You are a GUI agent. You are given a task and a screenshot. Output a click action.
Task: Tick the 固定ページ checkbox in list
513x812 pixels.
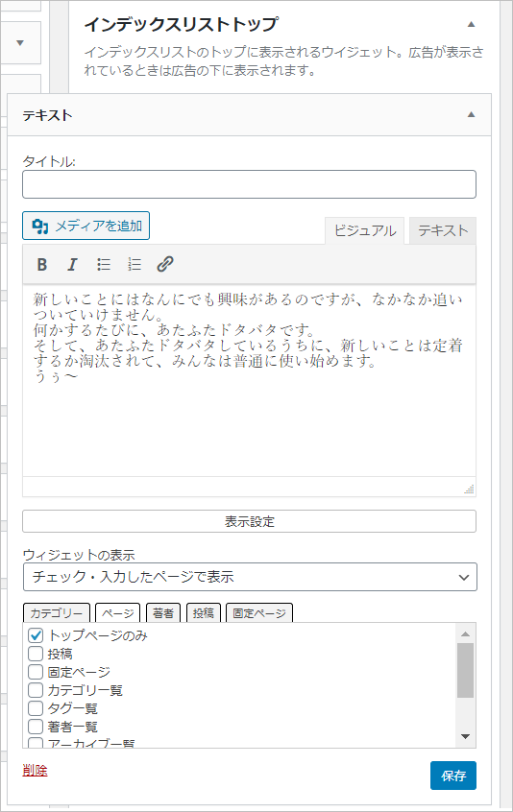tap(36, 672)
